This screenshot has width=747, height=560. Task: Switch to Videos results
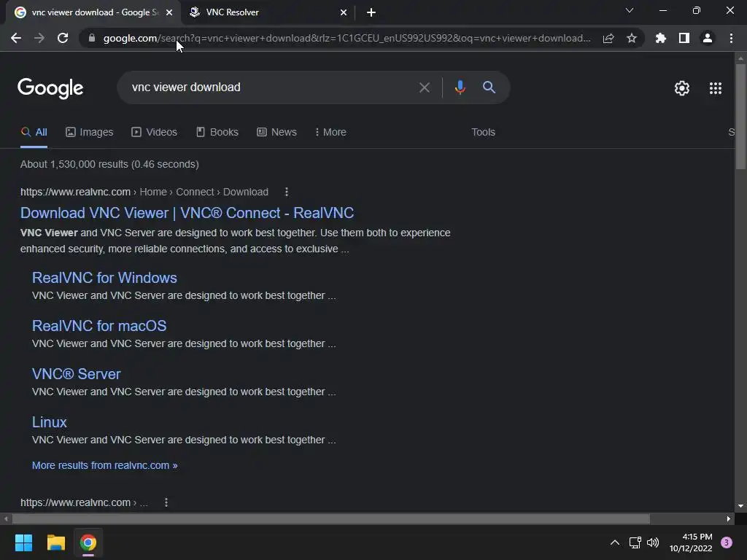[155, 133]
